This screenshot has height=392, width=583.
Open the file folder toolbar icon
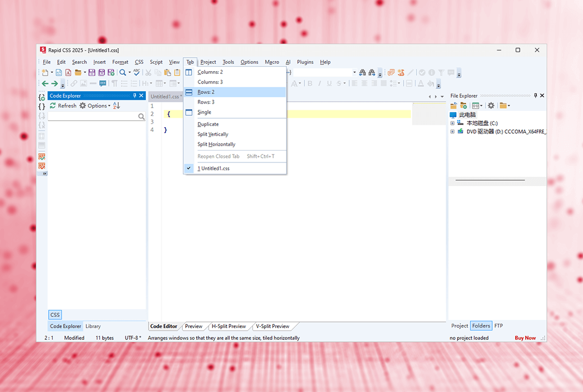[x=78, y=72]
